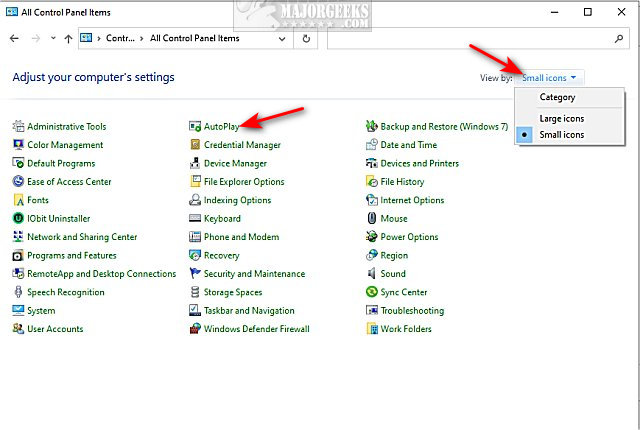This screenshot has height=430, width=640.
Task: Open the Region link
Action: click(x=394, y=255)
